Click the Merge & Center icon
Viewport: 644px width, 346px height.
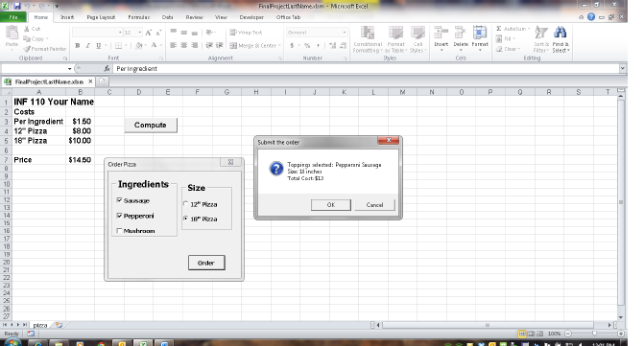(233, 45)
